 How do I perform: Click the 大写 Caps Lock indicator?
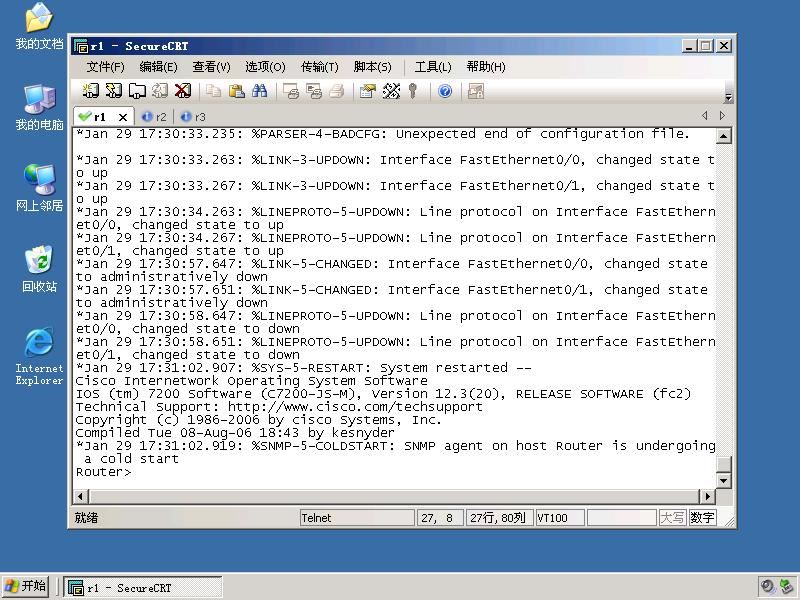[672, 518]
